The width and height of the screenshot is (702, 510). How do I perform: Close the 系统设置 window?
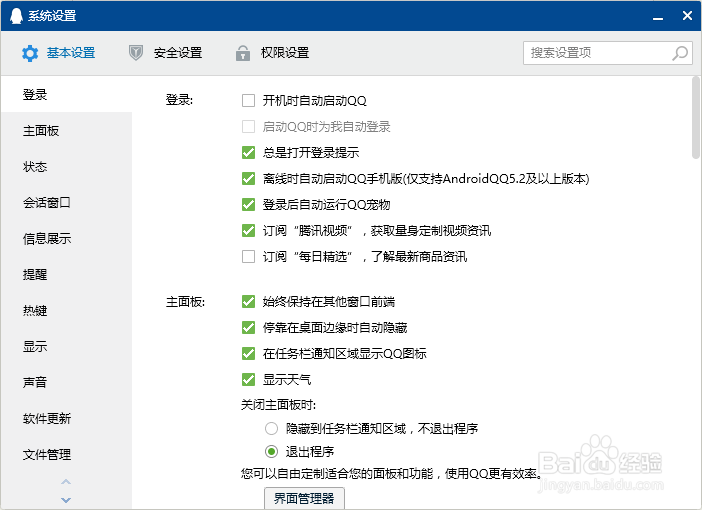[687, 16]
